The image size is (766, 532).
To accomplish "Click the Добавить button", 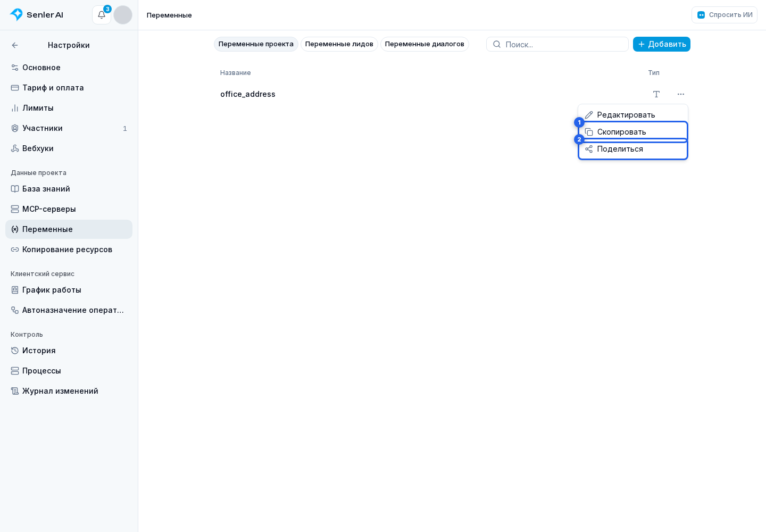I will click(662, 44).
